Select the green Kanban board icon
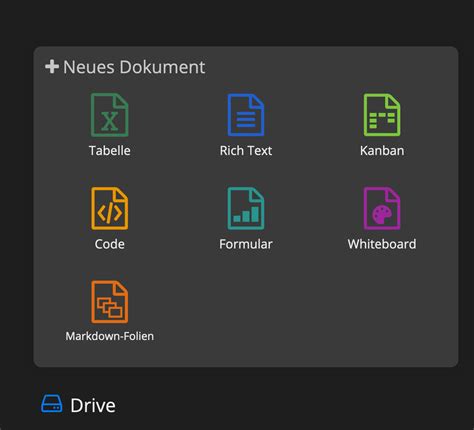The height and width of the screenshot is (430, 474). 382,115
